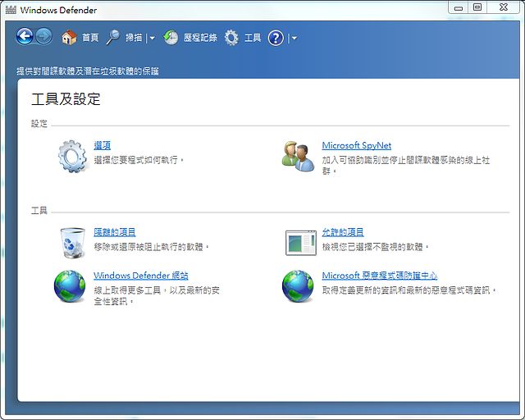This screenshot has width=525, height=420.
Task: Open the 允許的項目 link
Action: coord(343,232)
